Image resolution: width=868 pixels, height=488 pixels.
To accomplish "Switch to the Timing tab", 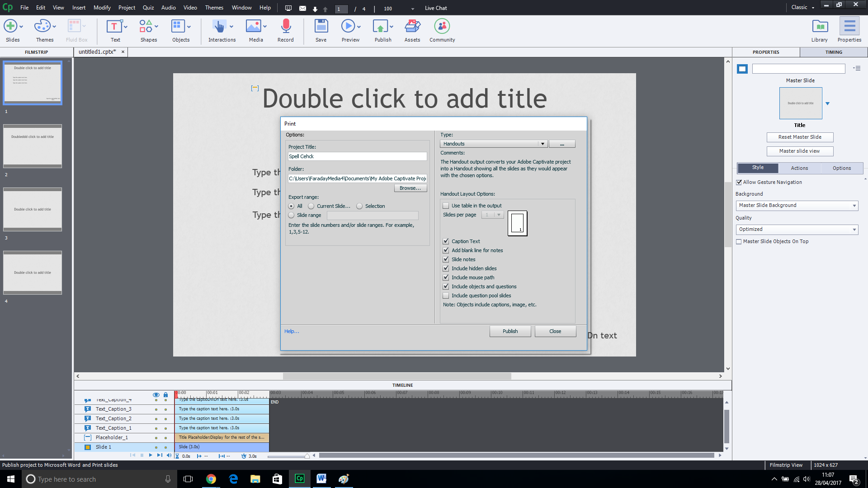I will pos(833,52).
